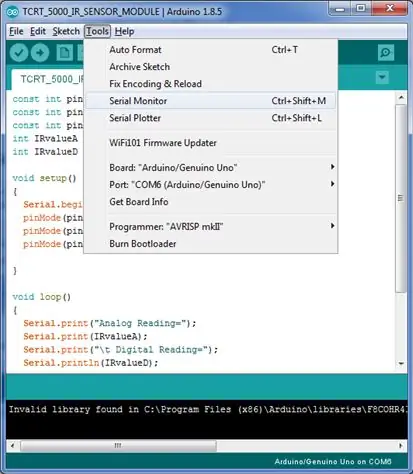
Task: Open the Sketch menu
Action: (66, 31)
